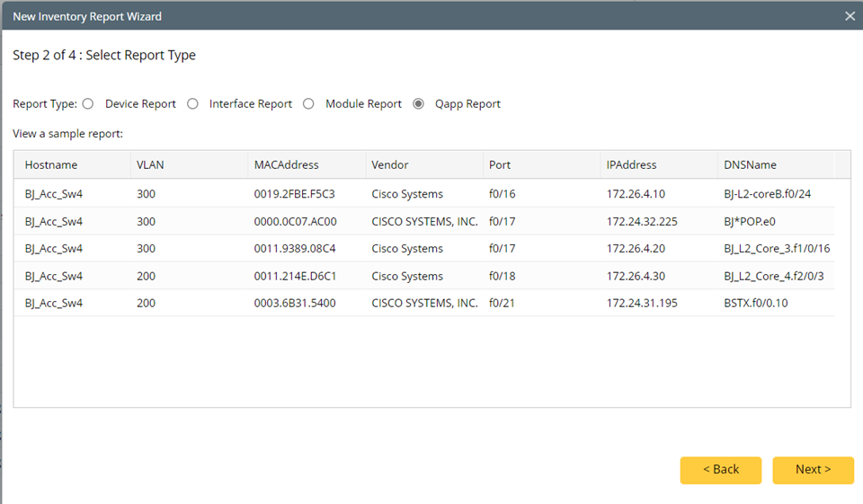Click the VLAN column header

pos(149,165)
